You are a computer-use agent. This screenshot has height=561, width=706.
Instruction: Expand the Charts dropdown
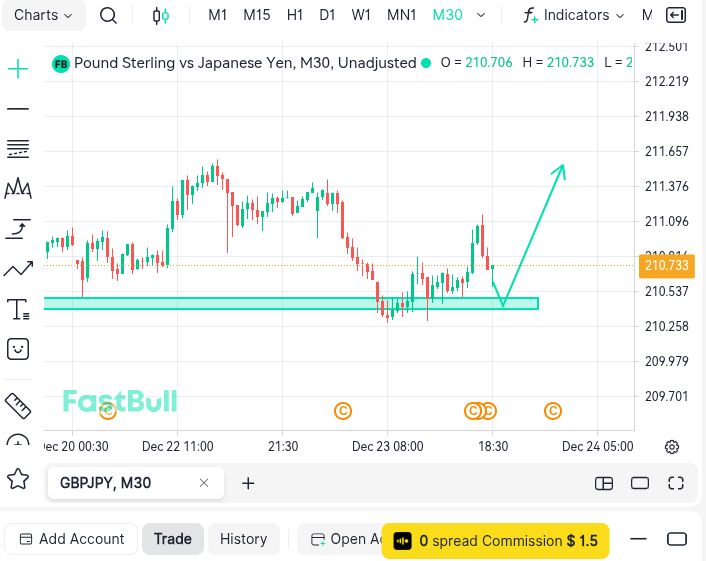pyautogui.click(x=44, y=15)
